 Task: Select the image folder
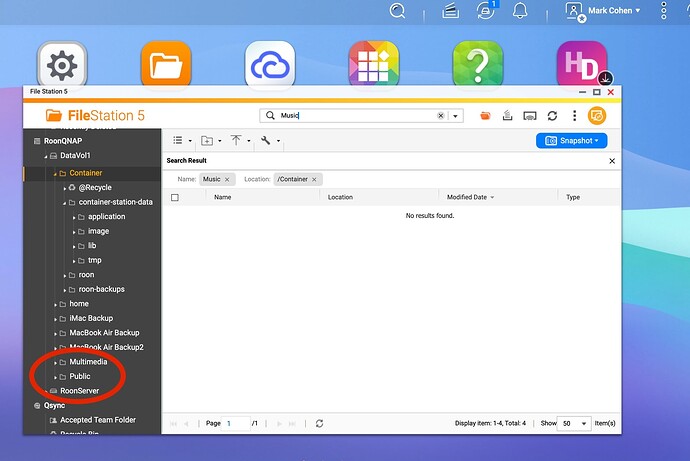[99, 231]
